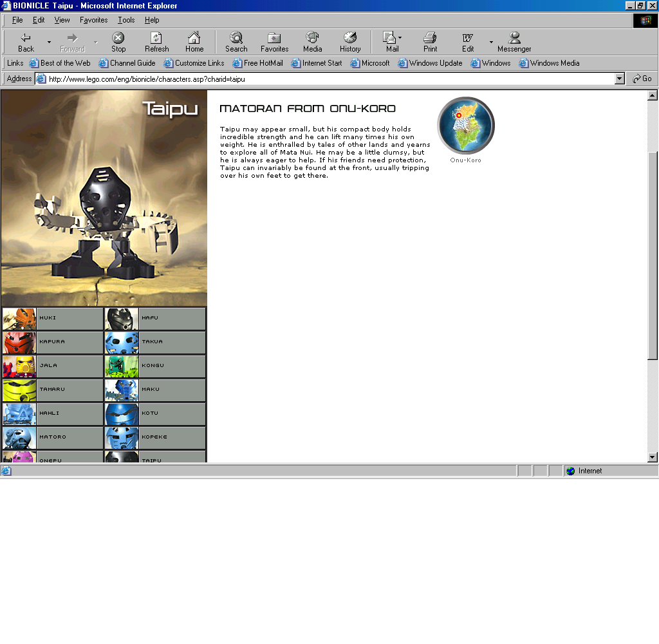This screenshot has width=659, height=644.
Task: Select the Maku mask thumbnail
Action: coord(122,390)
